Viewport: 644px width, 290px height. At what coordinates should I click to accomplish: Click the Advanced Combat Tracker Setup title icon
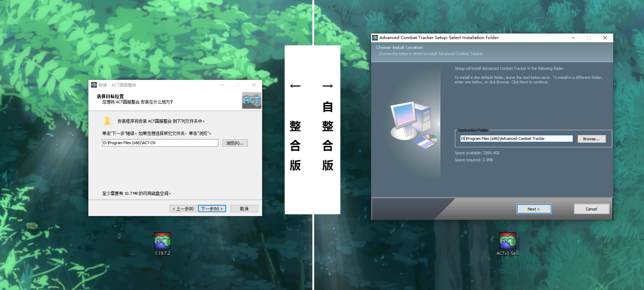coord(375,38)
